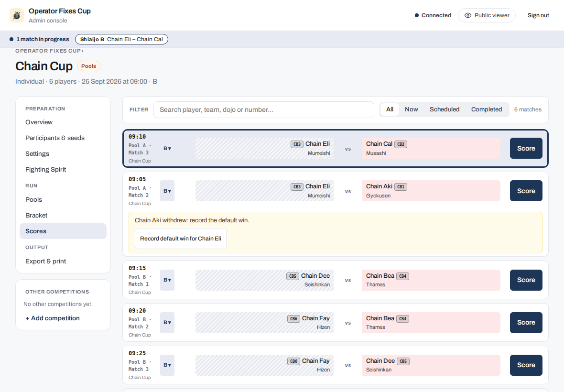Score the Chain Fay vs Chain Dee match
This screenshot has width=564, height=392.
tap(526, 365)
